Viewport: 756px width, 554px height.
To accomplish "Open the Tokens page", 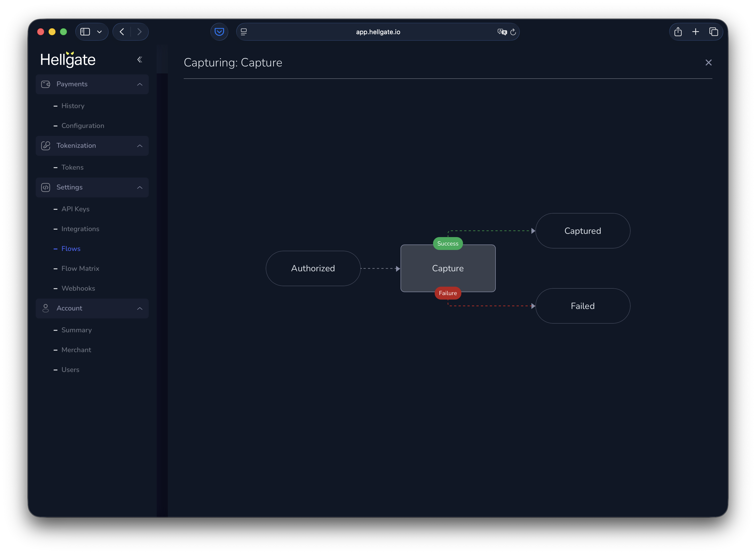I will [x=72, y=167].
